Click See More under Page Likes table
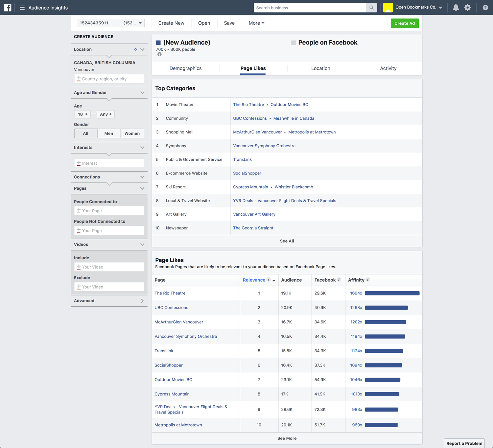This screenshot has width=493, height=448. pos(287,438)
